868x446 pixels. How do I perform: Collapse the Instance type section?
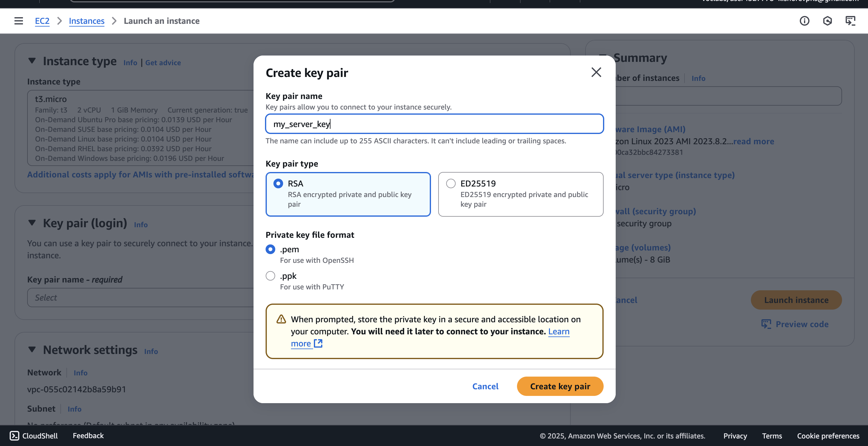[32, 61]
